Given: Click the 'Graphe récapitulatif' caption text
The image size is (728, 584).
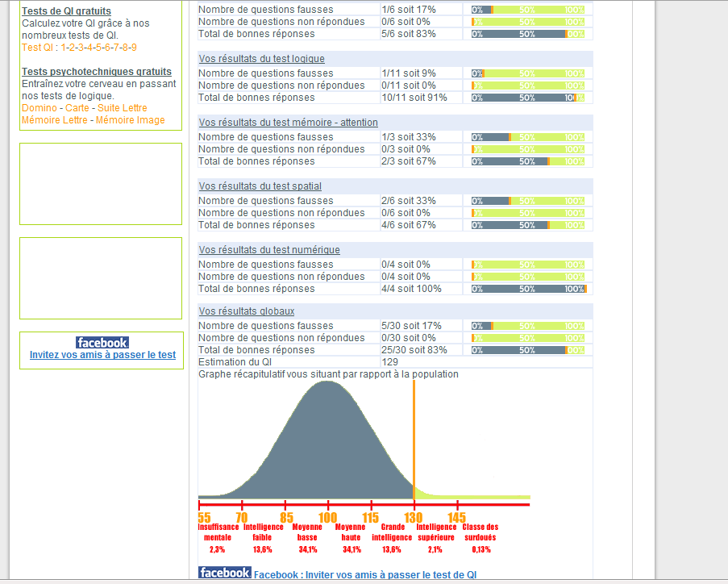Looking at the screenshot, I should (x=328, y=374).
